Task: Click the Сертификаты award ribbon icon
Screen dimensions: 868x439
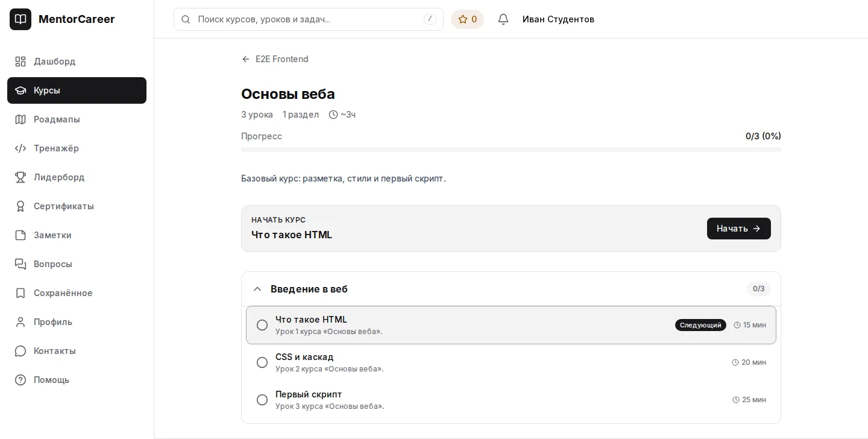Action: (x=20, y=206)
